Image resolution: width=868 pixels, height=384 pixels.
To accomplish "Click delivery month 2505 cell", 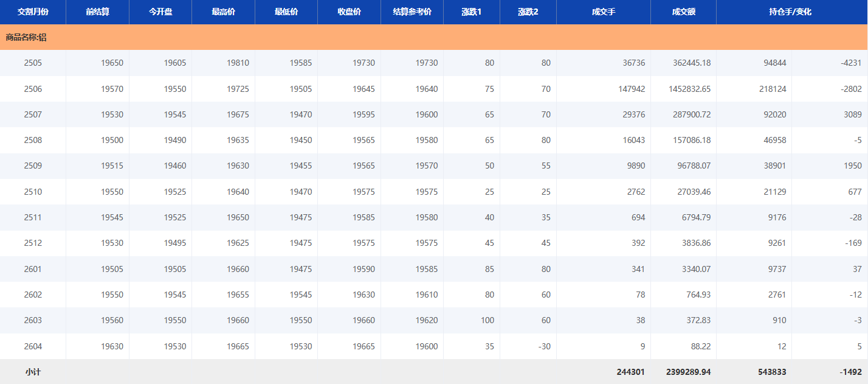I will (x=33, y=63).
